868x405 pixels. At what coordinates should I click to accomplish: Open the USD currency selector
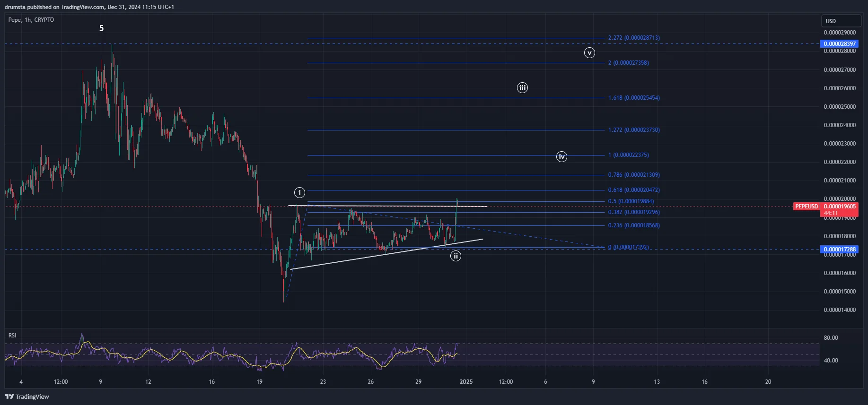841,21
